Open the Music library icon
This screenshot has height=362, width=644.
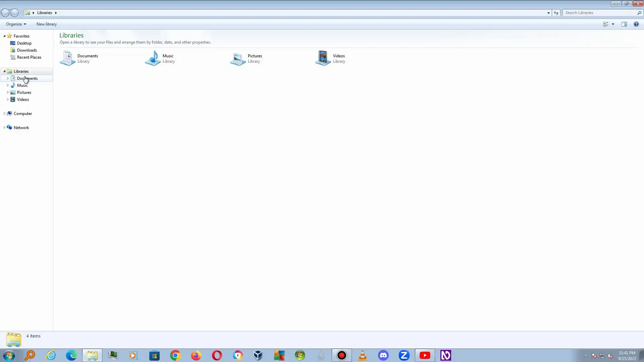(x=153, y=58)
